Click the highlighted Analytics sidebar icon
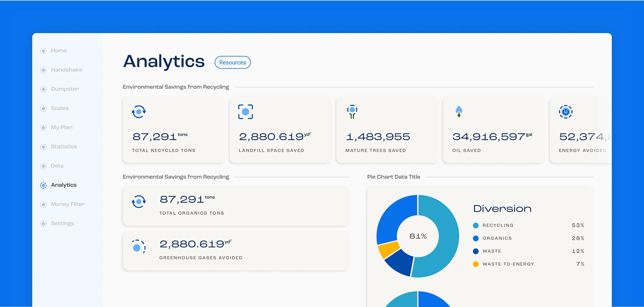644x307 pixels. pos(43,185)
